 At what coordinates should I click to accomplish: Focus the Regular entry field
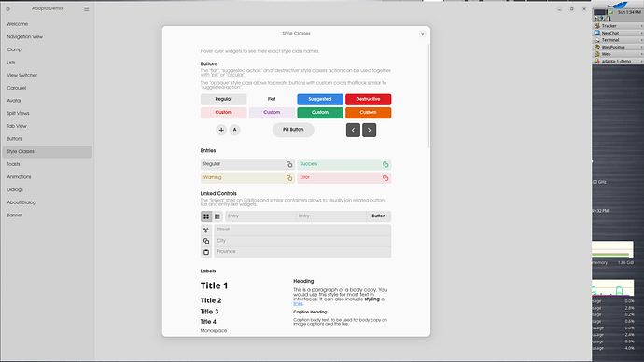click(247, 164)
